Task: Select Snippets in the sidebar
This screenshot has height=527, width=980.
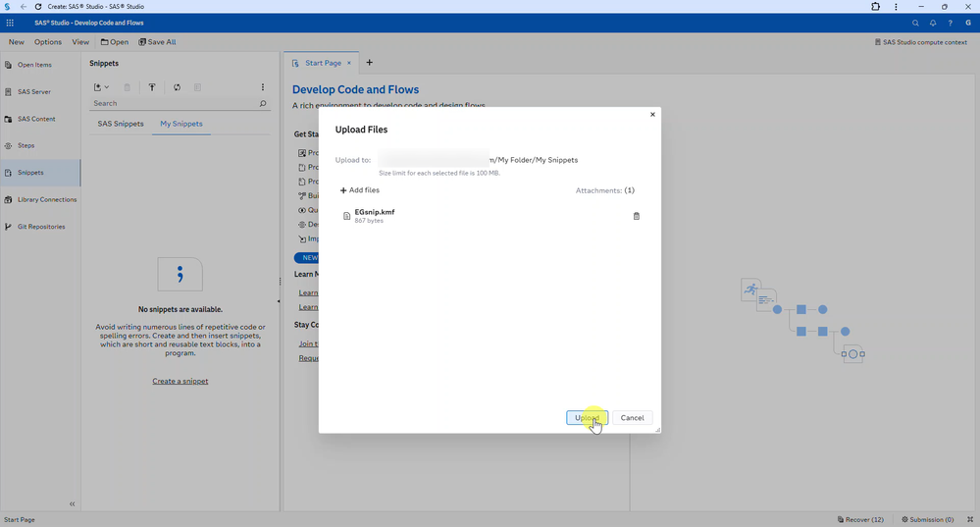Action: pyautogui.click(x=40, y=173)
